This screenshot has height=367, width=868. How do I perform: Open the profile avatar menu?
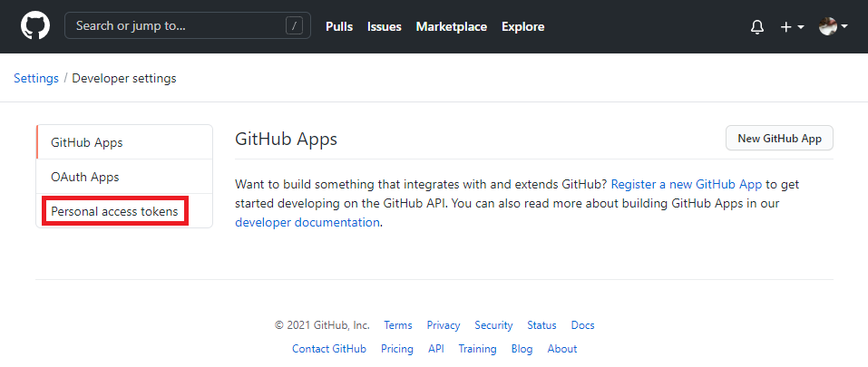coord(834,26)
